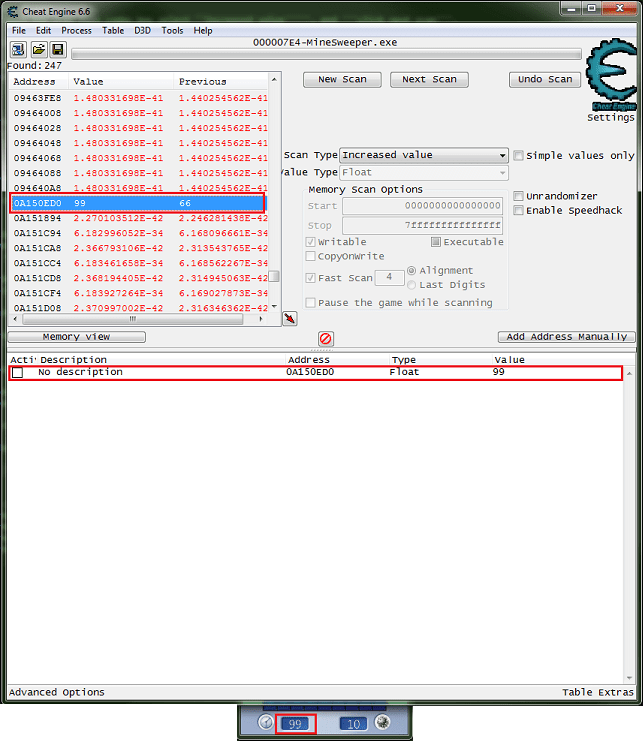Screen dimensions: 643x741
Task: Copy selected addresses to list arrow icon
Action: [x=290, y=319]
